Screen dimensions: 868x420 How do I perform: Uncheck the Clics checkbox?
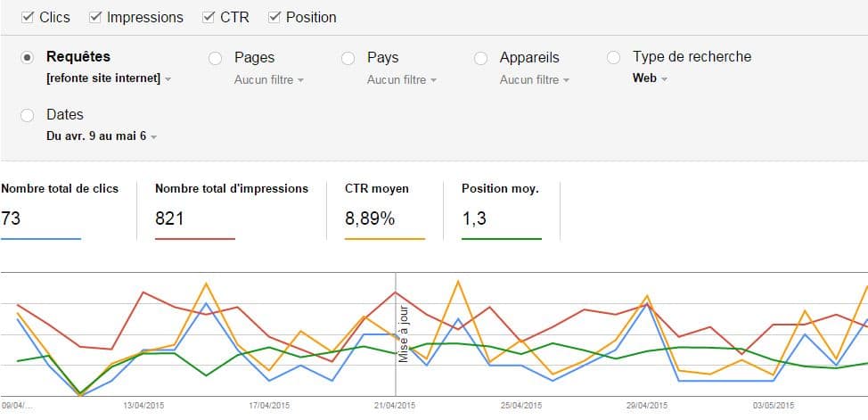coord(27,18)
